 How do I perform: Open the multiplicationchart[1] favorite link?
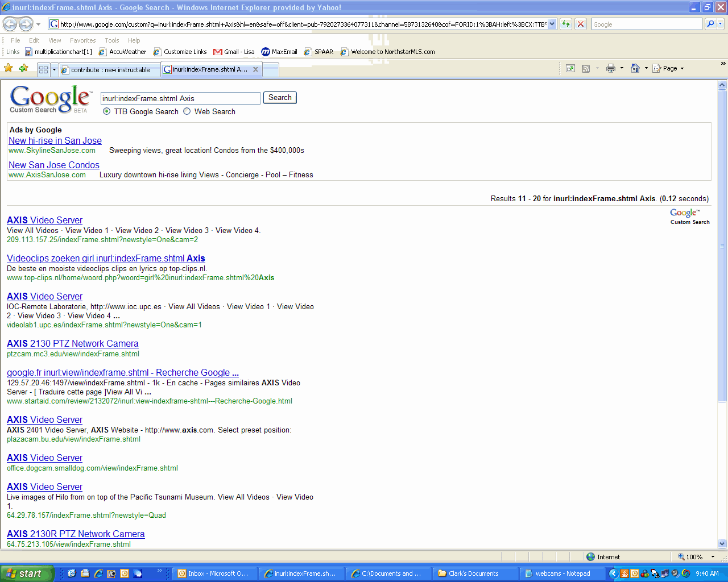point(58,52)
